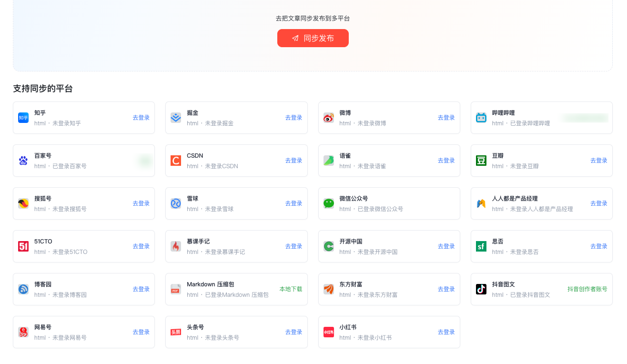This screenshot has width=627, height=364.
Task: Open 去登录 for 人人都是产品经理
Action: tap(599, 203)
